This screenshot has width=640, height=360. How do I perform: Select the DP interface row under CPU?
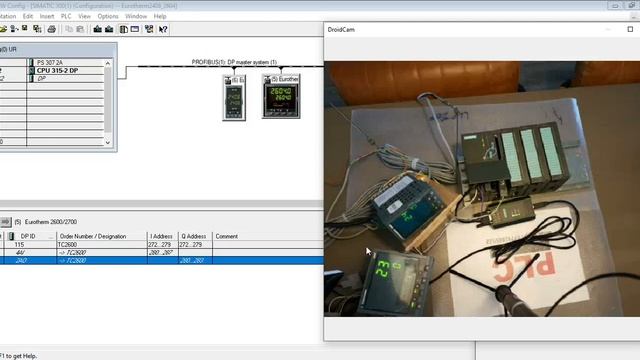point(52,78)
